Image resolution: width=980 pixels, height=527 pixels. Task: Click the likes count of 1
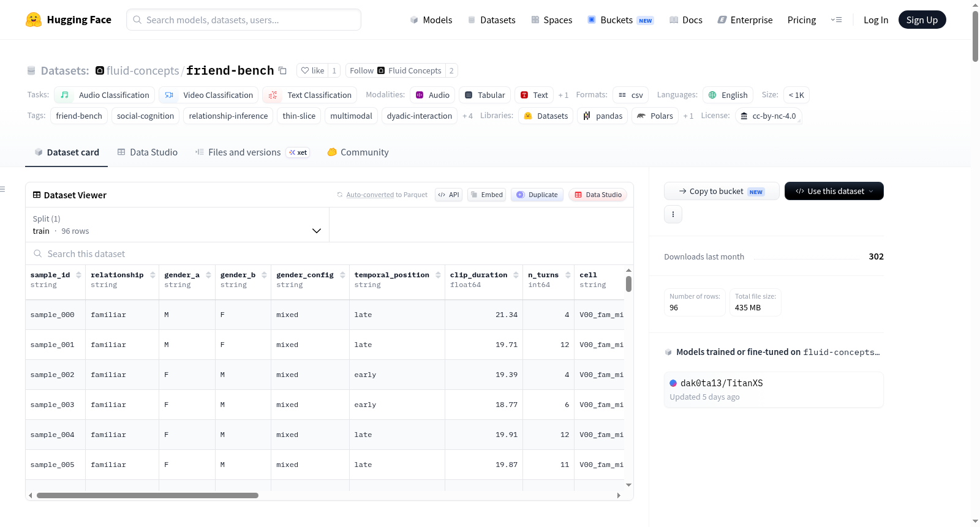tap(334, 70)
